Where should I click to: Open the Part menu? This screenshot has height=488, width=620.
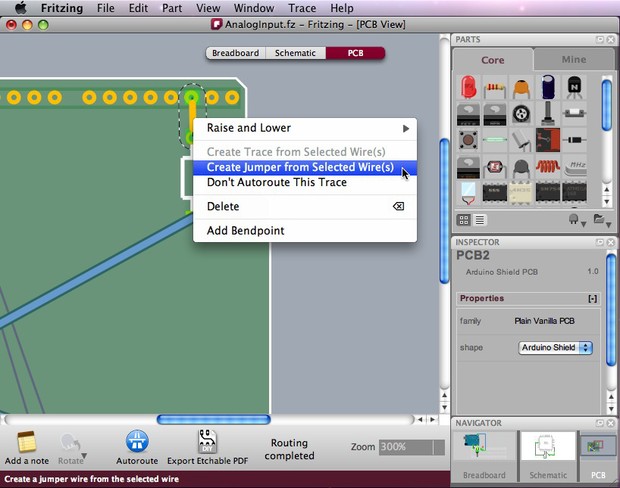[172, 8]
